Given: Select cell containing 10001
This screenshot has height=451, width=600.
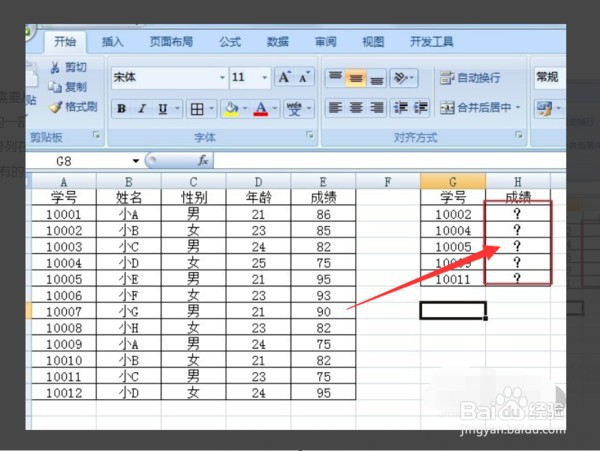Looking at the screenshot, I should tap(64, 214).
